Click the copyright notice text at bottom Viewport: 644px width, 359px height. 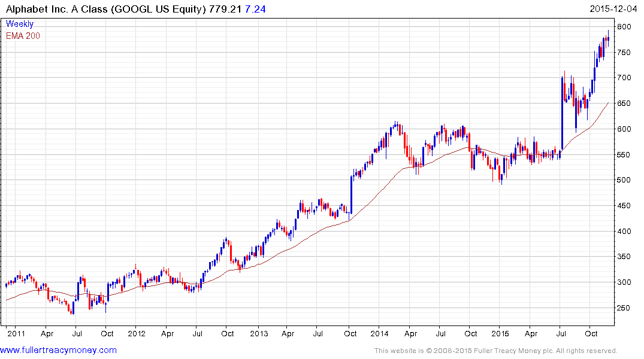click(x=496, y=351)
